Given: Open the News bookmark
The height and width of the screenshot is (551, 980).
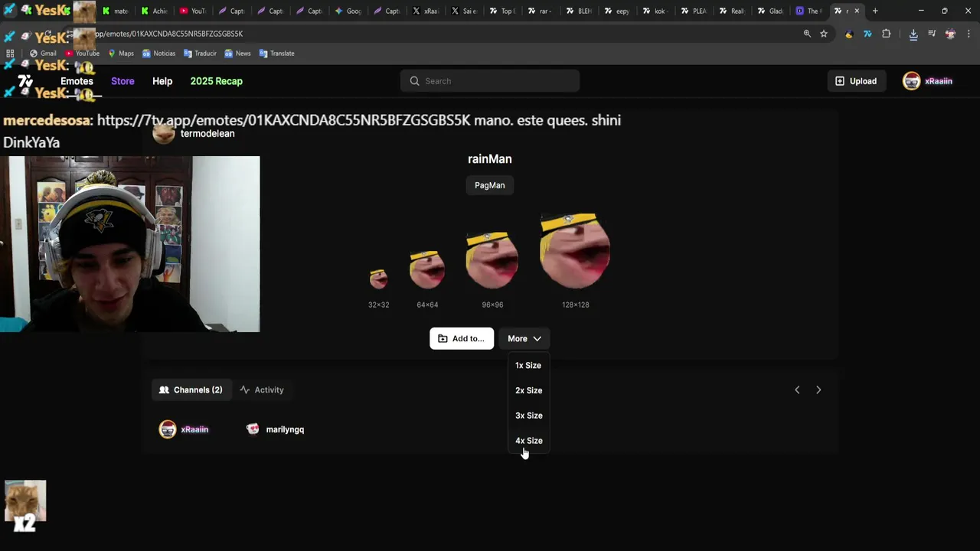Looking at the screenshot, I should pyautogui.click(x=237, y=54).
